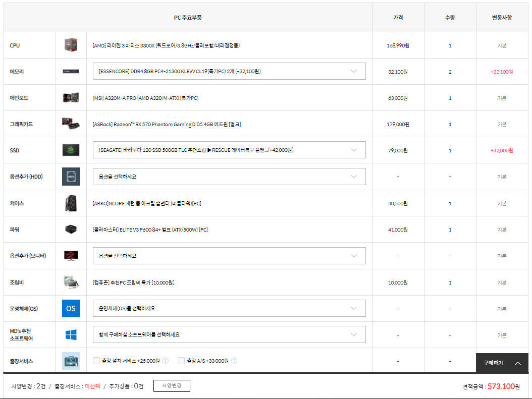Enable the 출장 설치 서비스 +25,000원 checkbox

(96, 361)
